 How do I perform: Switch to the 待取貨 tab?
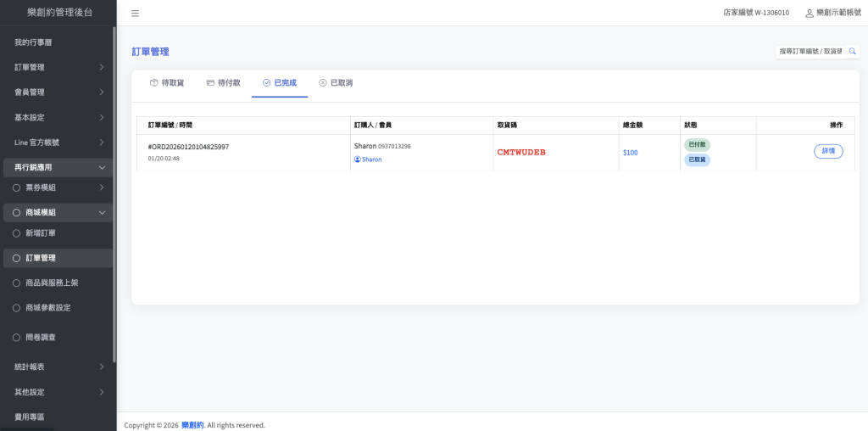(167, 83)
